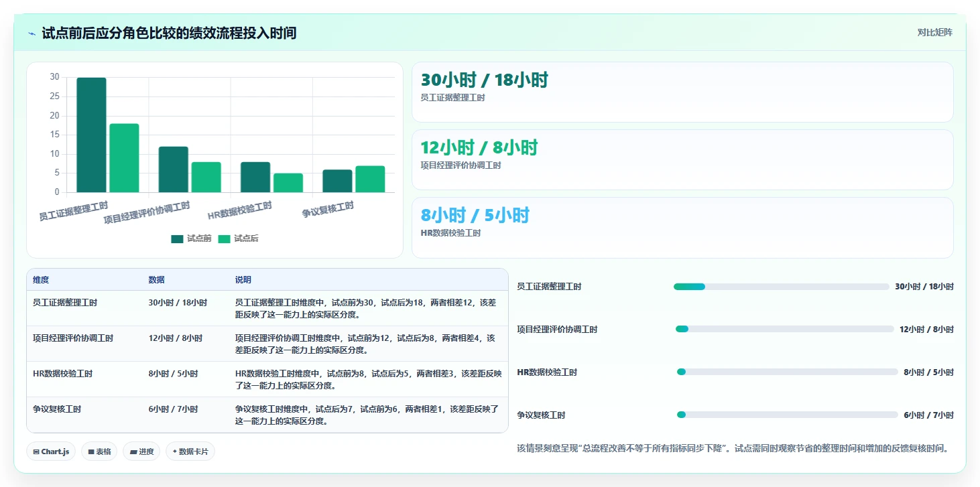Click the lightning icon beside the dashboard title
The image size is (980, 487).
click(x=32, y=33)
